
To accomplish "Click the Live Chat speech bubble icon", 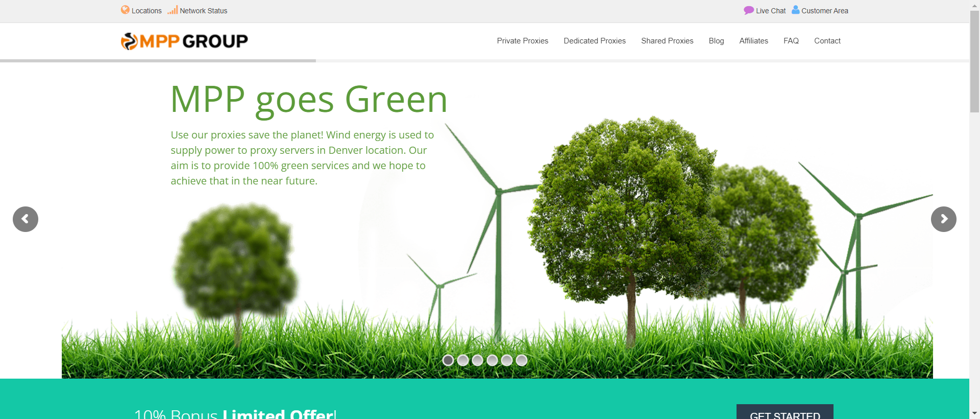I will 749,10.
